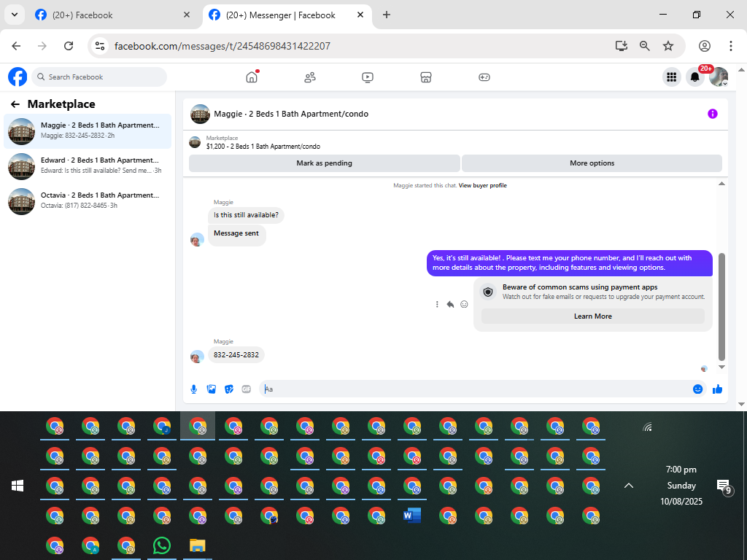Open File Explorer from taskbar
Screen dimensions: 747x560
197,545
